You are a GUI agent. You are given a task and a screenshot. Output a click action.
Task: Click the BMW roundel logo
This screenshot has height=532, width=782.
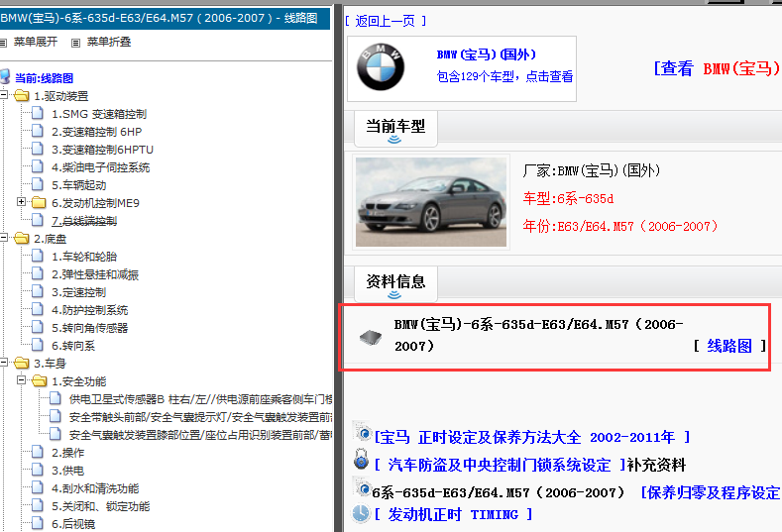[x=381, y=67]
